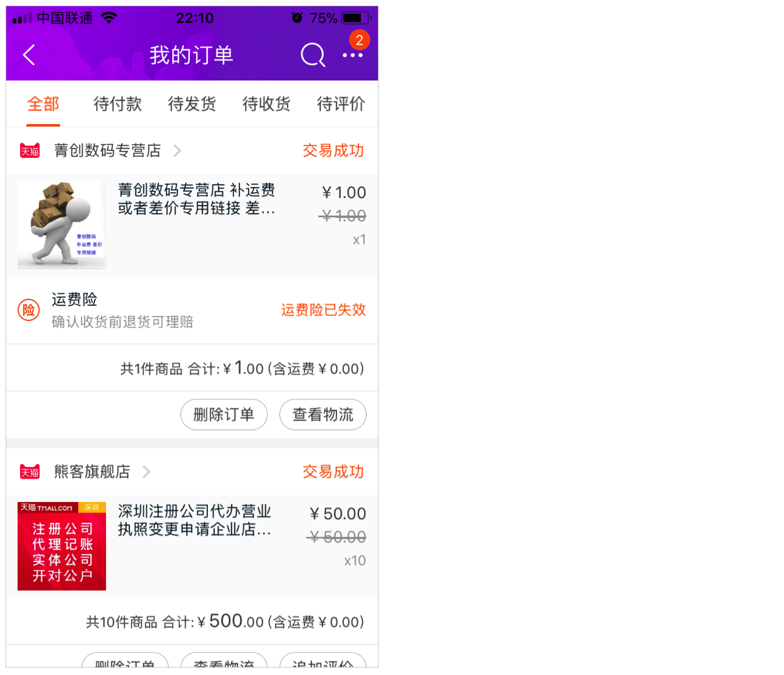Tap the cellular signal bars
This screenshot has height=675, width=784.
[x=23, y=18]
